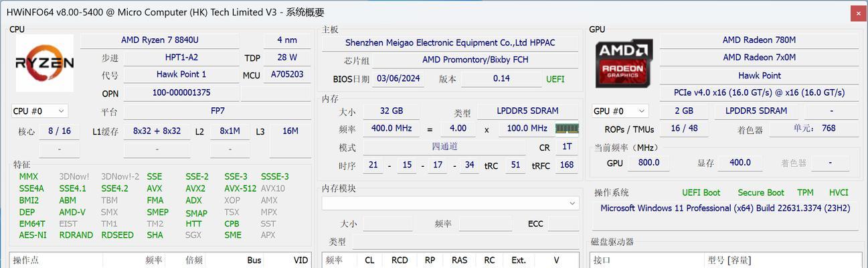The image size is (868, 268).
Task: Click the Shenzhen Meigao motherboard name field
Action: tap(450, 42)
